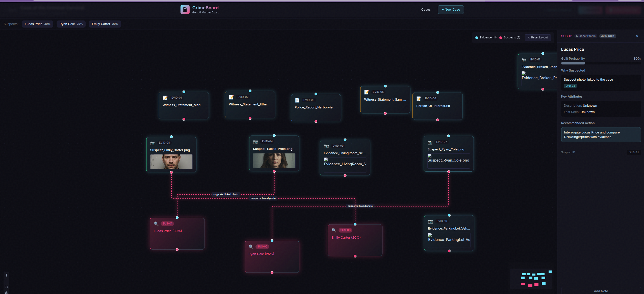Click the + New Case button
The width and height of the screenshot is (644, 294).
coord(451,10)
